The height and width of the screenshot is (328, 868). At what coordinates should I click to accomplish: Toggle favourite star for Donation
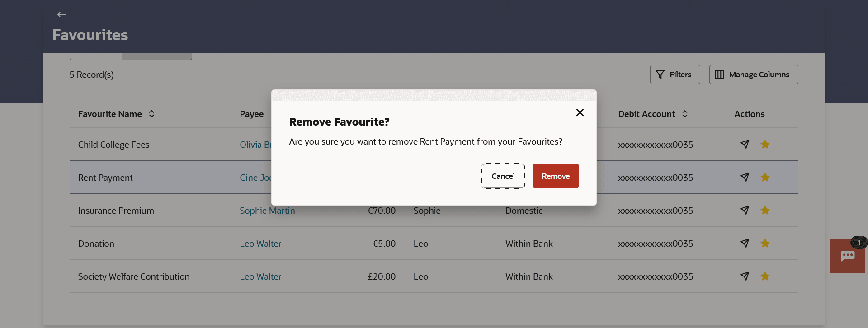tap(765, 243)
